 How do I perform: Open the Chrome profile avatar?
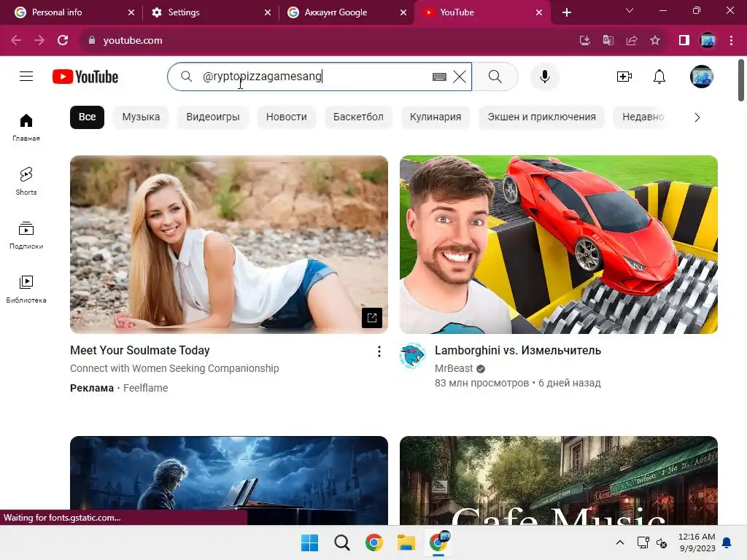(x=708, y=41)
